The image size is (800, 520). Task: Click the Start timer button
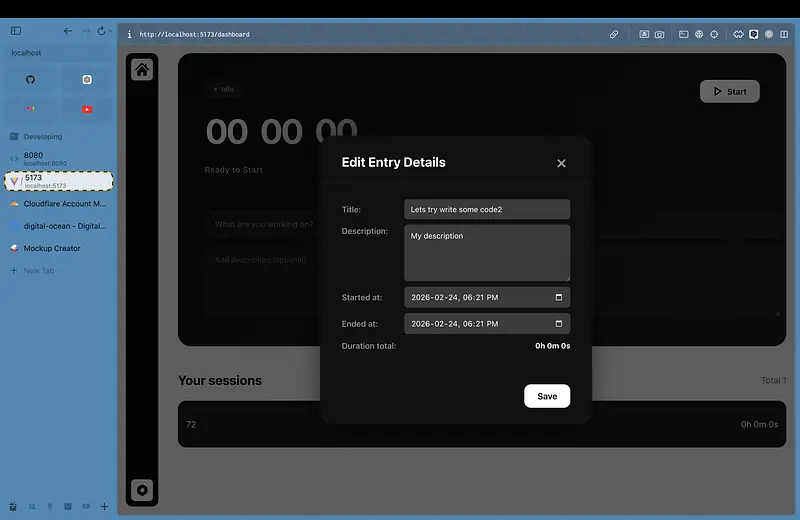tap(729, 92)
